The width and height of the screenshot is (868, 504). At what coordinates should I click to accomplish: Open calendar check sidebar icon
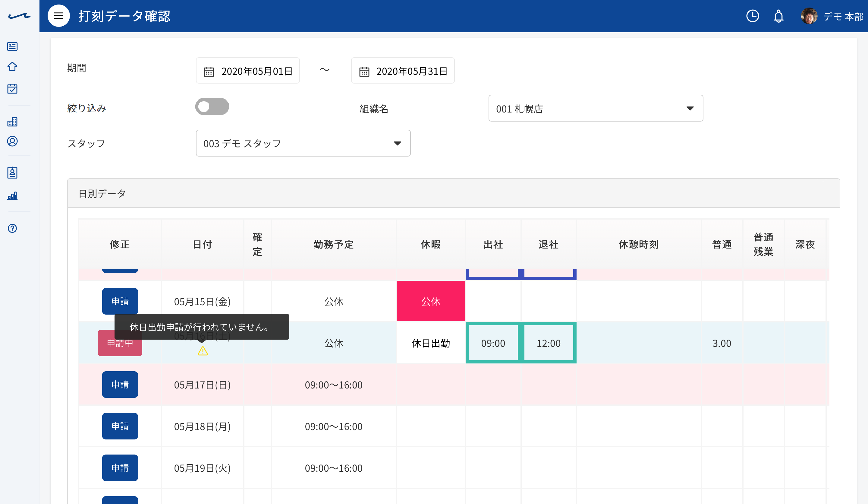tap(12, 89)
